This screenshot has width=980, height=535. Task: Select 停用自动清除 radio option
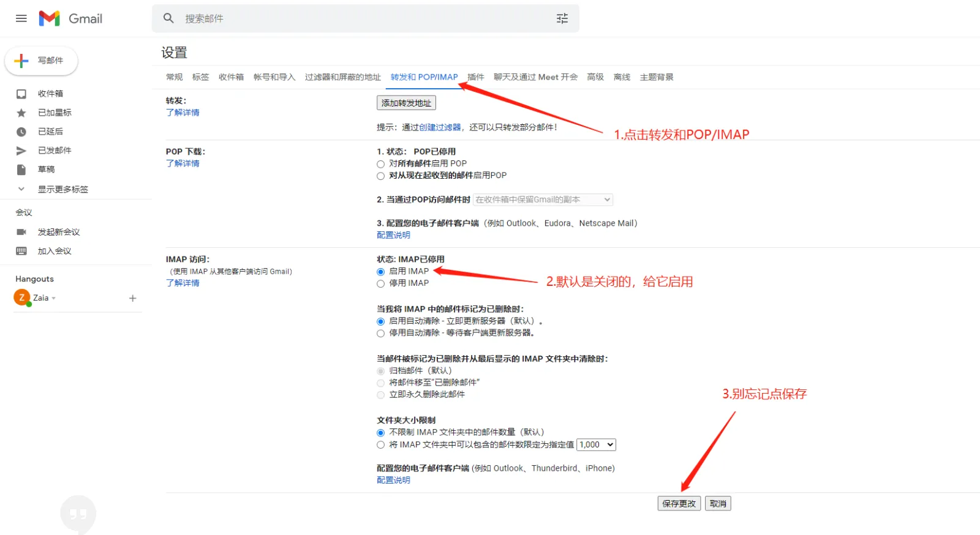click(380, 334)
